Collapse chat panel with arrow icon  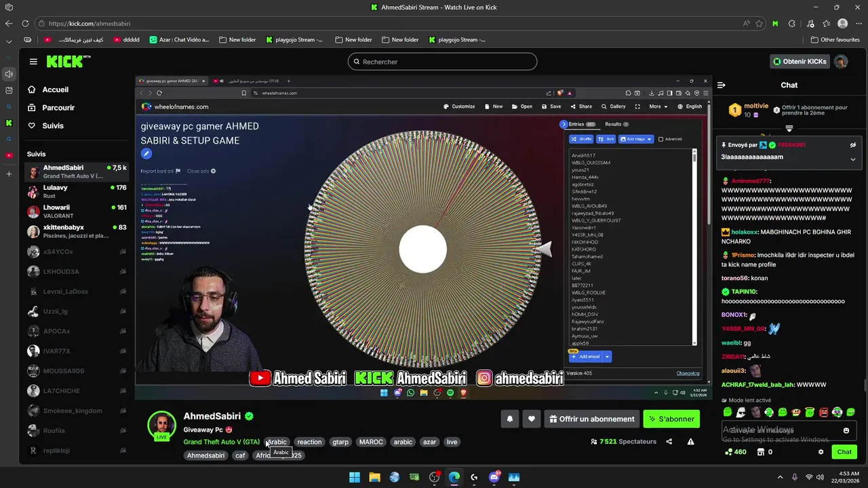[x=722, y=85]
